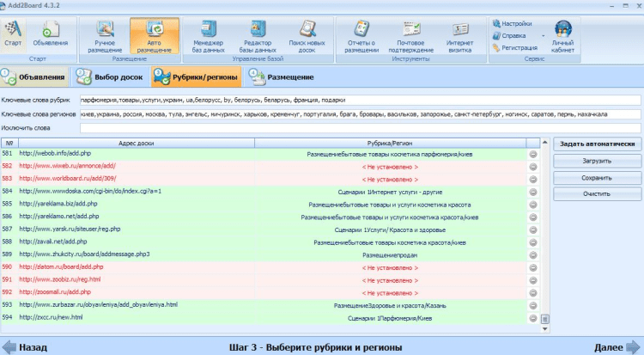Sort by Рубрика/Регион column header
The width and height of the screenshot is (644, 355).
(x=390, y=144)
